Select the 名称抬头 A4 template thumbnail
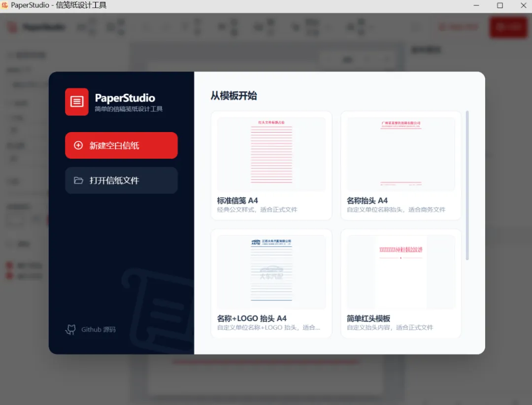Screen dimensions: 532x405 pyautogui.click(x=400, y=154)
